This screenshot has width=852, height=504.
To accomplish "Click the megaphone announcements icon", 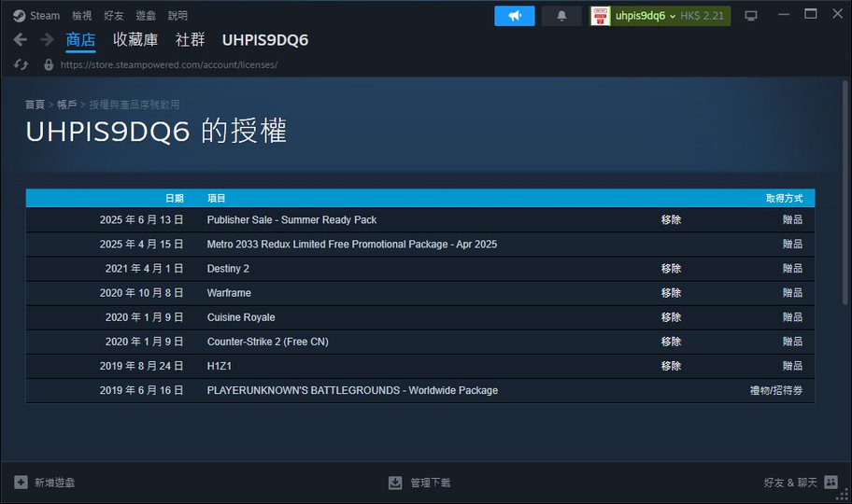I will (x=514, y=16).
